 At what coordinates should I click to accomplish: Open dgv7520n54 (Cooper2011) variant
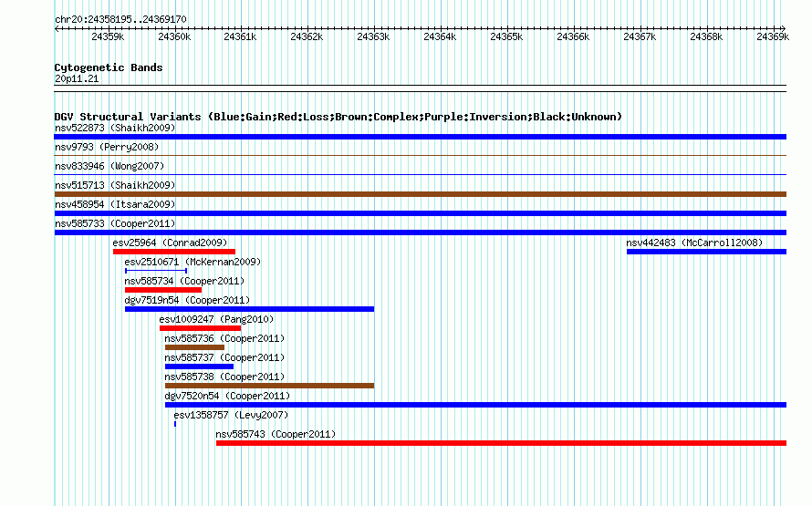point(227,396)
